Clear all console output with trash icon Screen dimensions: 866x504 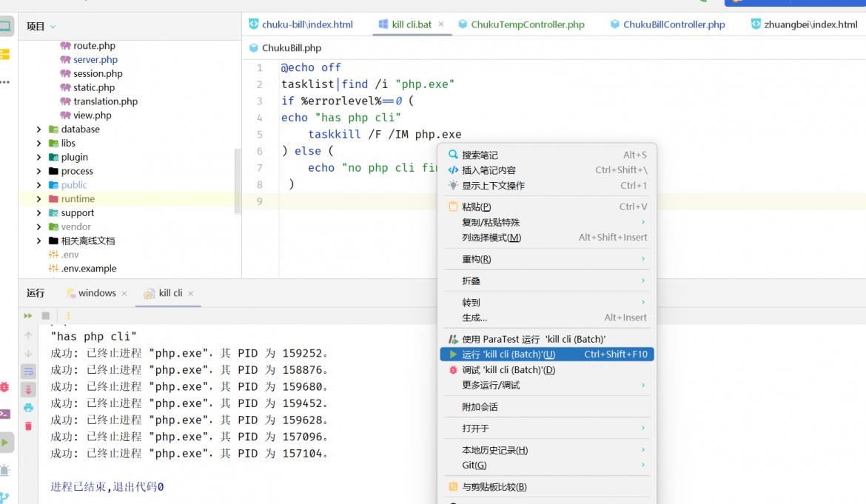(29, 426)
